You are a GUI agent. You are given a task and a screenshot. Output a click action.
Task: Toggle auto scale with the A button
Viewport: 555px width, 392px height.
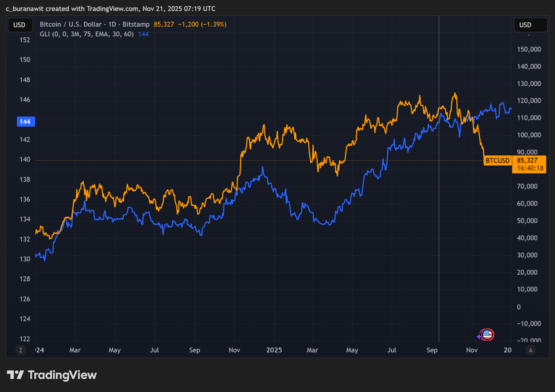(x=531, y=350)
